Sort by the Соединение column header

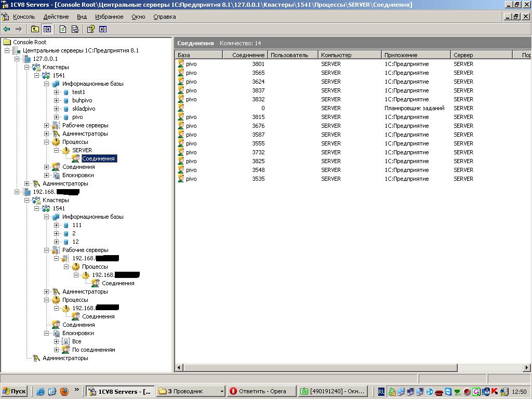coord(245,55)
